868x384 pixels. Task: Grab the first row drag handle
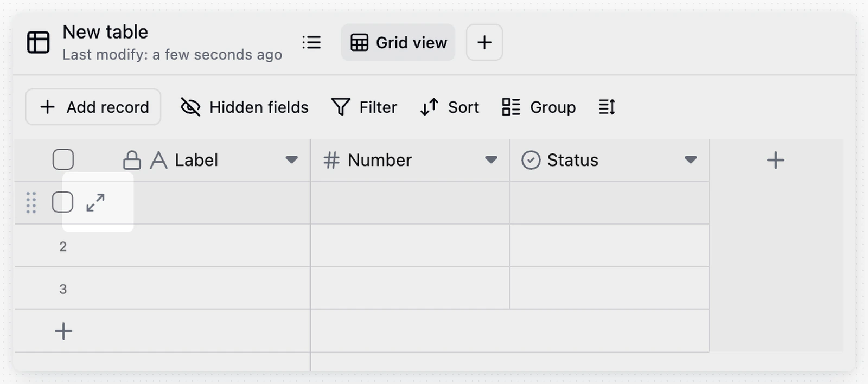coord(31,203)
